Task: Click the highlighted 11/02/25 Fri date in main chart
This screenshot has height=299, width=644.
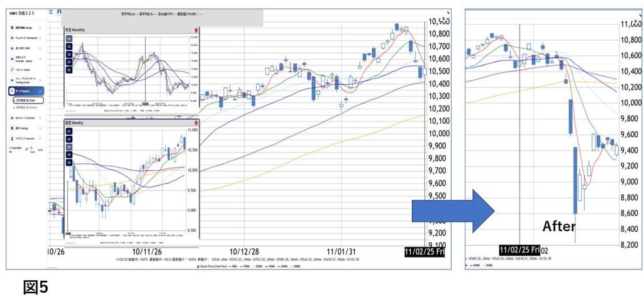Action: (x=425, y=252)
